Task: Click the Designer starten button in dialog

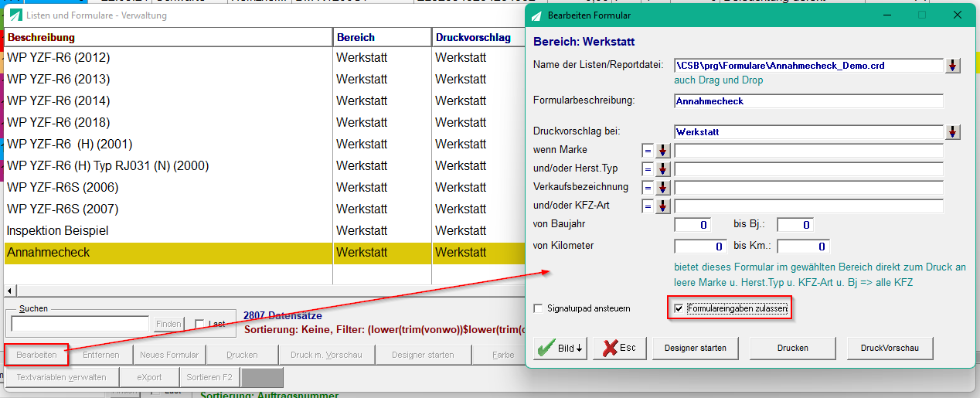Action: (696, 348)
